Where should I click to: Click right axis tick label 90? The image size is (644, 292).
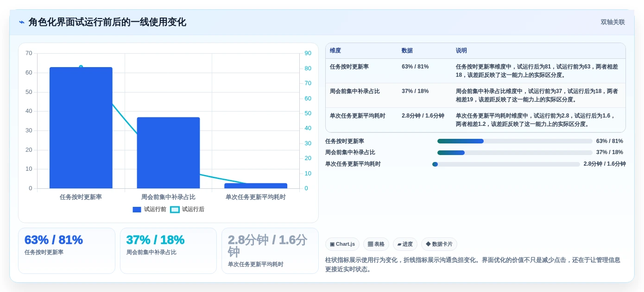pyautogui.click(x=308, y=53)
